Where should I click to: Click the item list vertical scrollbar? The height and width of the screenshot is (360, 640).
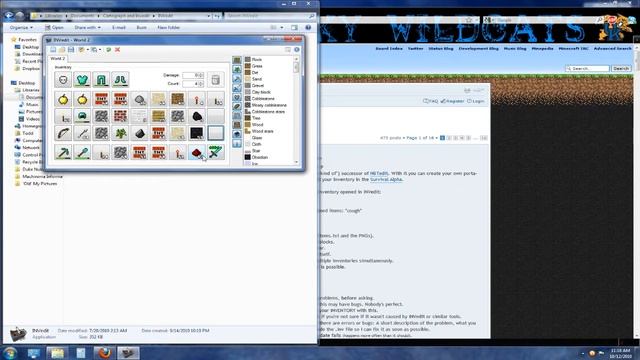pos(296,110)
